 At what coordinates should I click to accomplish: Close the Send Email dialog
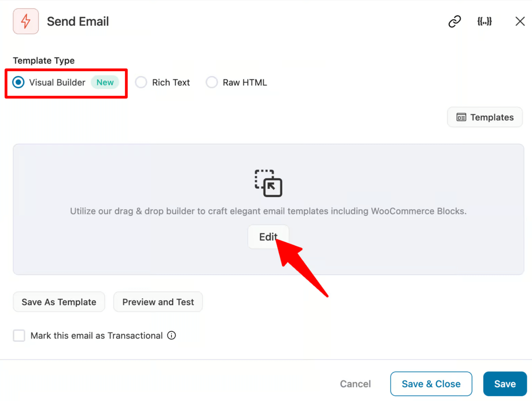tap(520, 21)
